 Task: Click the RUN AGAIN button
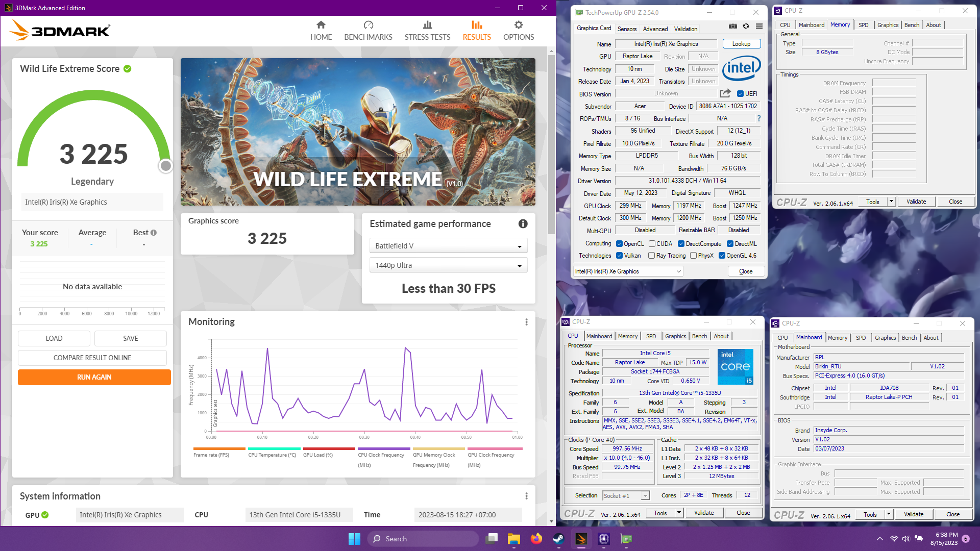(94, 377)
